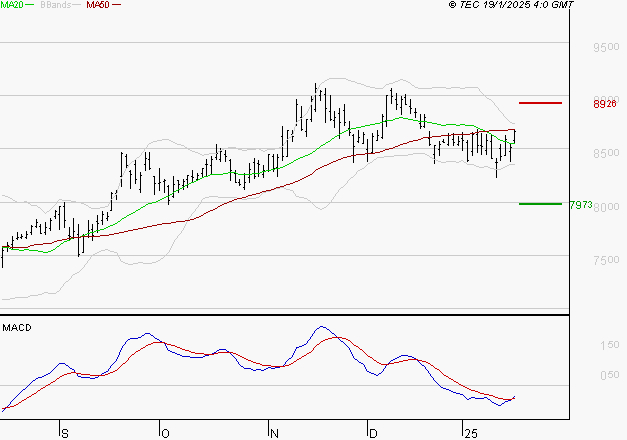Click the O month marker on time axis
The height and width of the screenshot is (440, 627).
point(165,434)
